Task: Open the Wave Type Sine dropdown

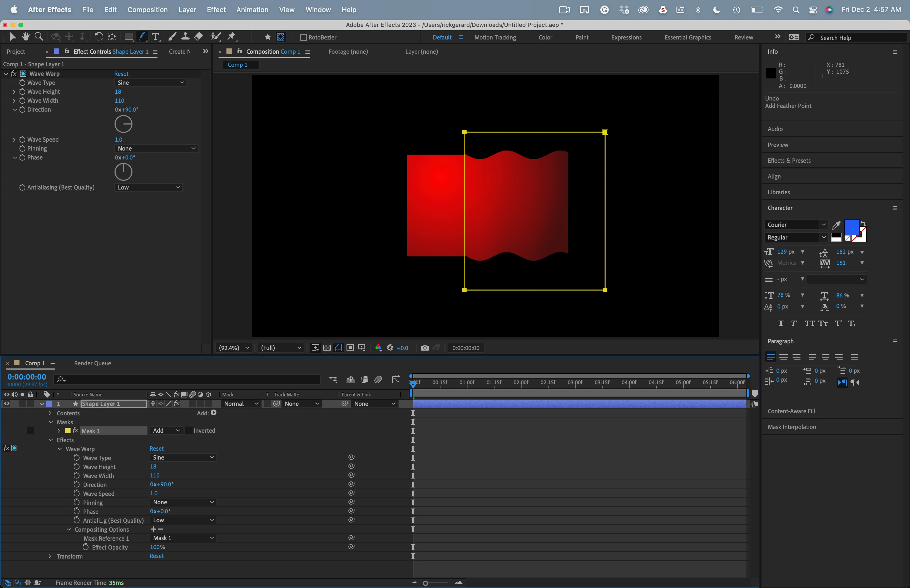Action: coord(150,83)
